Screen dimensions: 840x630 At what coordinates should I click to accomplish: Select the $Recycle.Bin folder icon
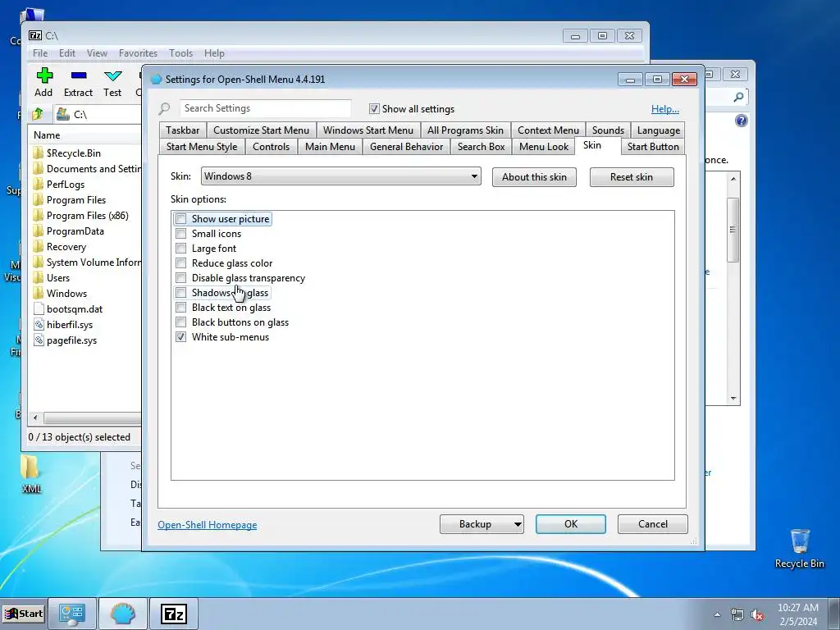point(38,153)
